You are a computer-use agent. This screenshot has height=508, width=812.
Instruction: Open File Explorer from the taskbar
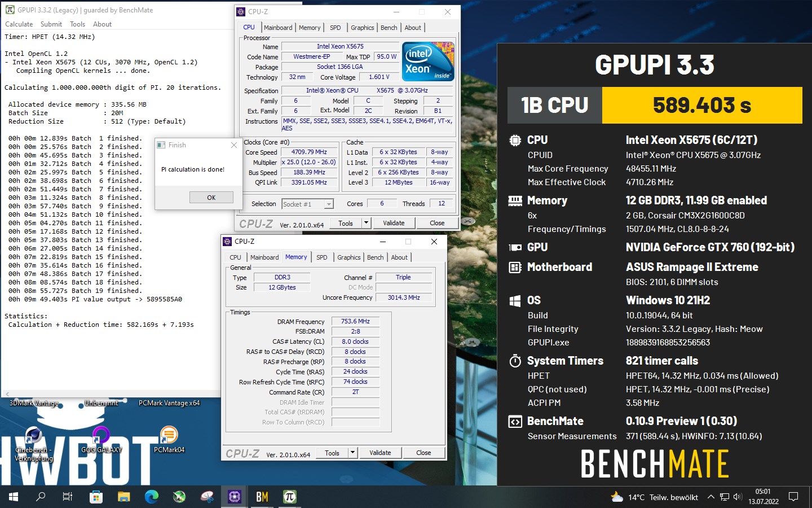click(x=123, y=497)
